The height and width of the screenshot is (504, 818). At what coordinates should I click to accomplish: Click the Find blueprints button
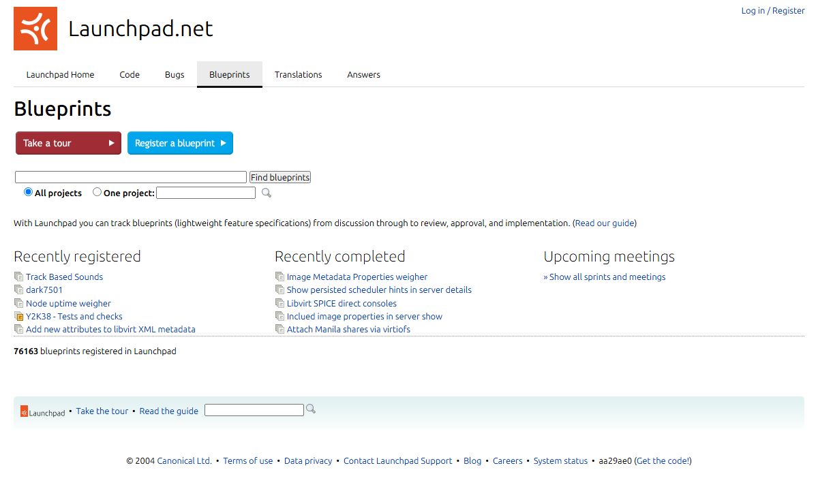pos(280,177)
